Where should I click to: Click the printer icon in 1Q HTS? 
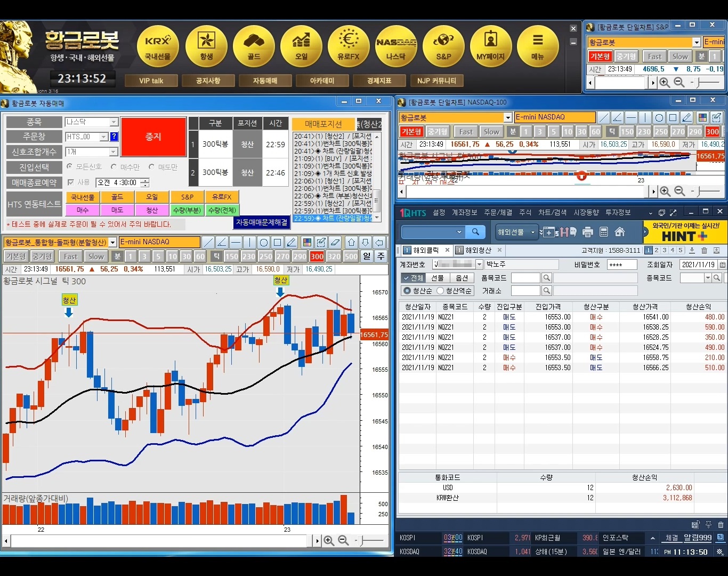click(x=588, y=232)
